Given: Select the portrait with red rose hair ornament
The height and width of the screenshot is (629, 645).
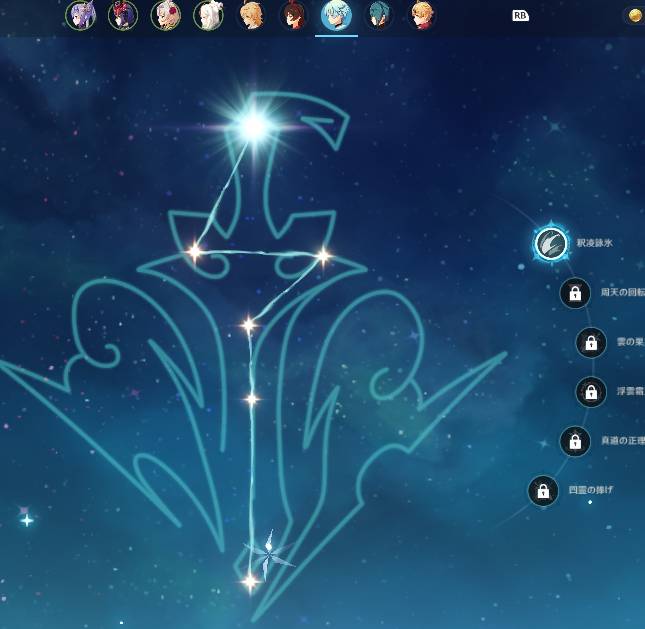Looking at the screenshot, I should coord(166,16).
